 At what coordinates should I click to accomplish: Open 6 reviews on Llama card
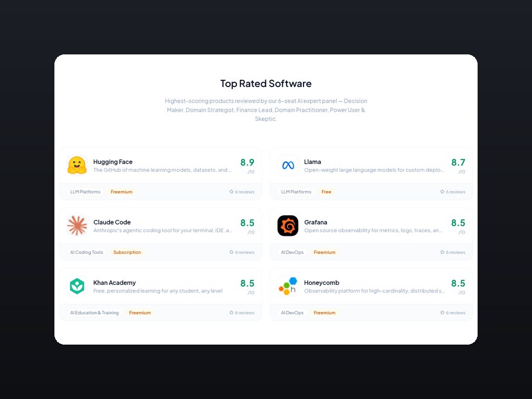[453, 192]
